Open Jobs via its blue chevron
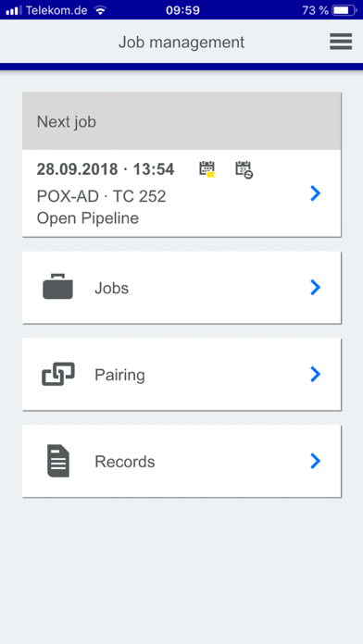This screenshot has width=363, height=644. point(315,288)
